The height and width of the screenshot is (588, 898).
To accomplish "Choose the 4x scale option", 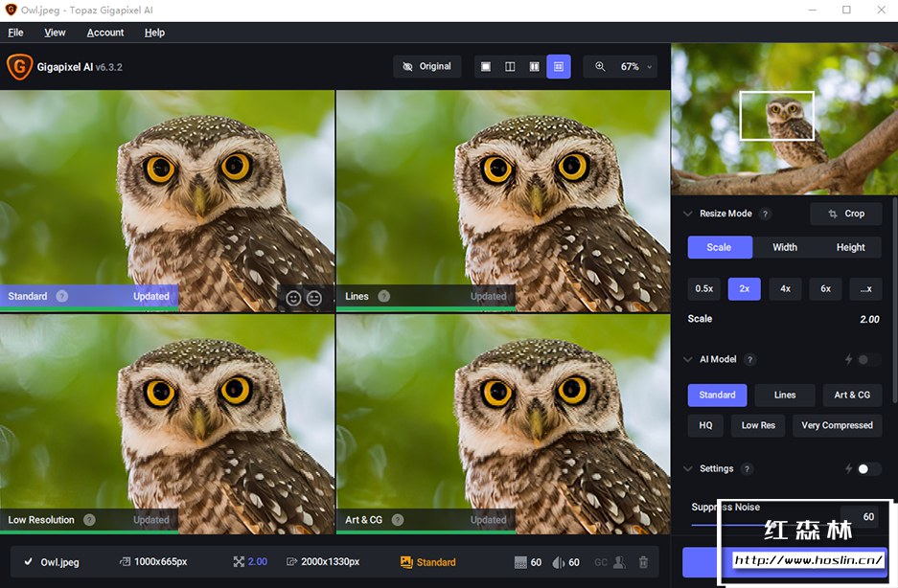I will tap(785, 289).
